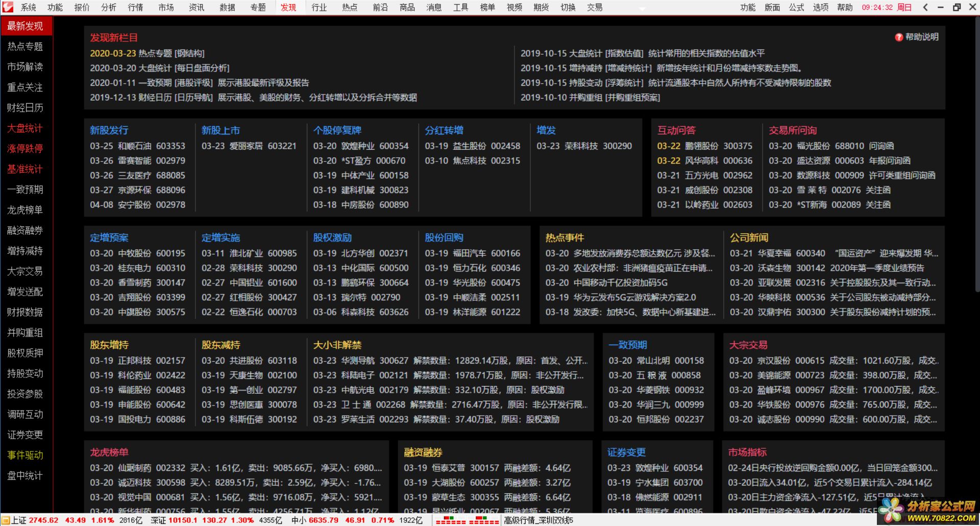This screenshot has height=526, width=980.
Task: Select 大宗交易 in the sidebar
Action: [25, 271]
